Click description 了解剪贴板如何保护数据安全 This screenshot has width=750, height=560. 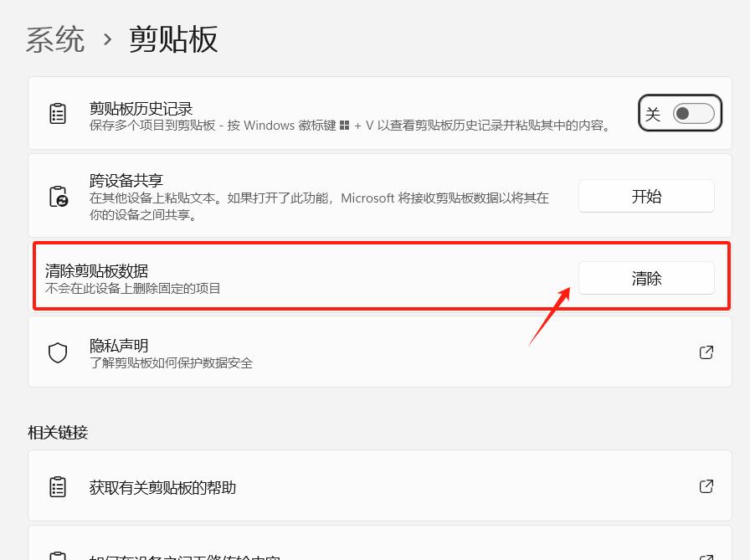tap(171, 363)
